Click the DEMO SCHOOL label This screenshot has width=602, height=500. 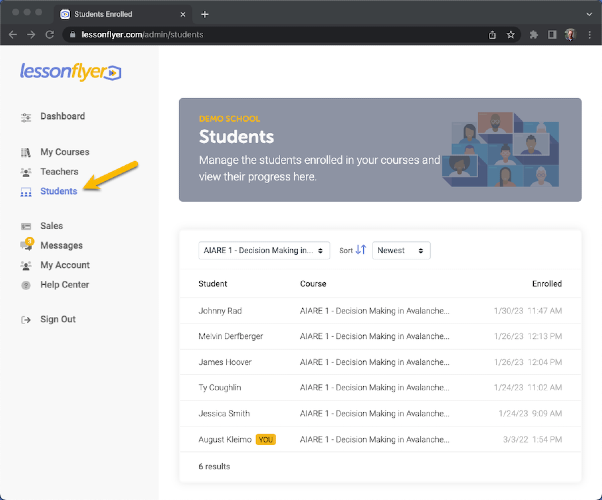(x=229, y=119)
